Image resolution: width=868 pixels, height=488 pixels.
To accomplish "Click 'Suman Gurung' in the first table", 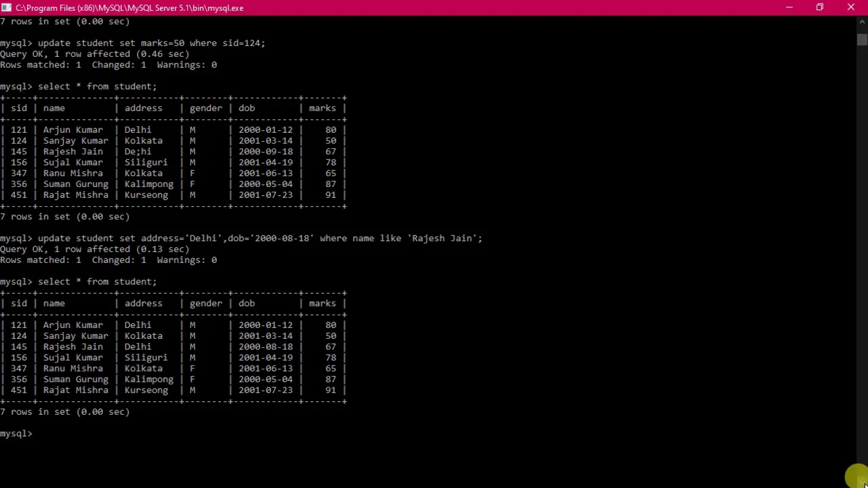I will coord(75,184).
